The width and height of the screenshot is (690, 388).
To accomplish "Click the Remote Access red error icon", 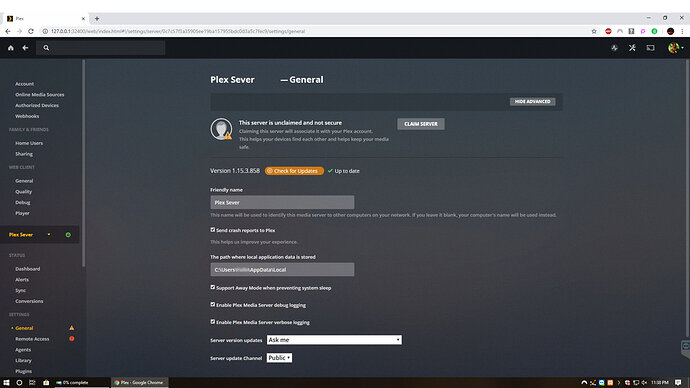I will 72,339.
